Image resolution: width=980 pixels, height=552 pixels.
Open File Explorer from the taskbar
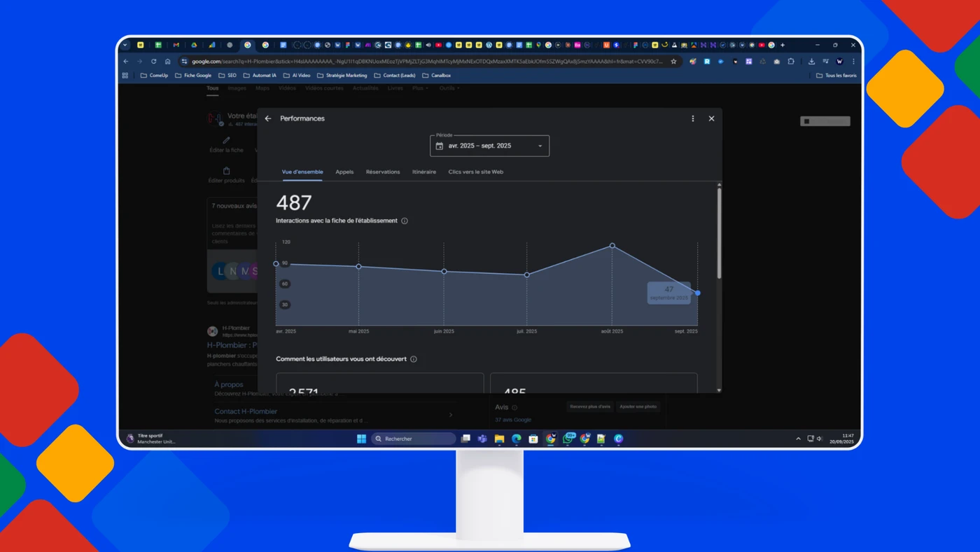(x=499, y=439)
